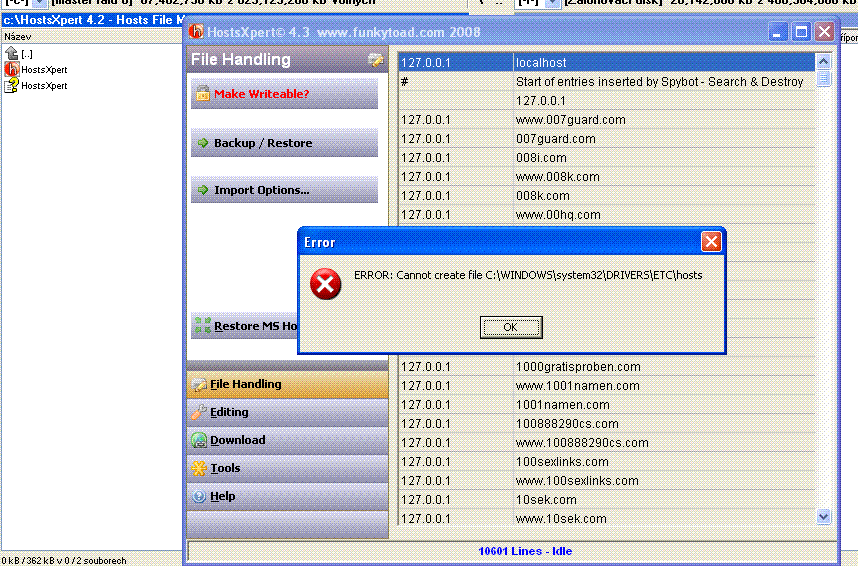Click the Restore MS Hosts green arrows icon
The image size is (858, 566).
202,326
